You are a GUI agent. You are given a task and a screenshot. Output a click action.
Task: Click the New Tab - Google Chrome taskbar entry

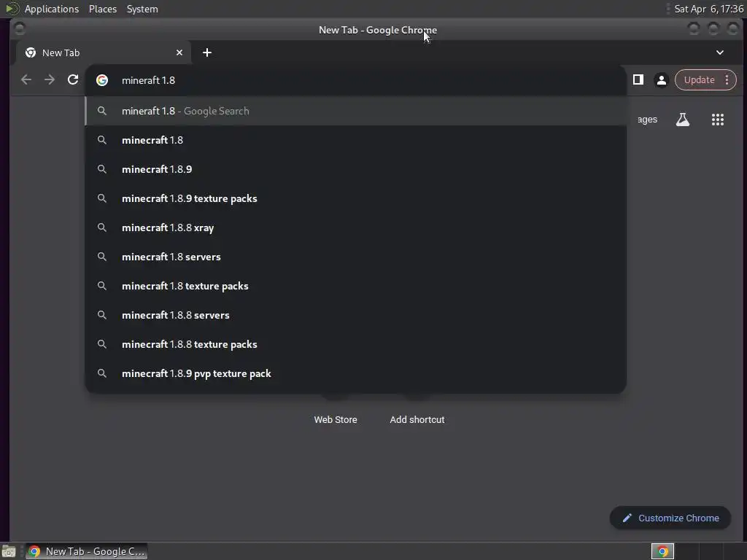(x=86, y=551)
